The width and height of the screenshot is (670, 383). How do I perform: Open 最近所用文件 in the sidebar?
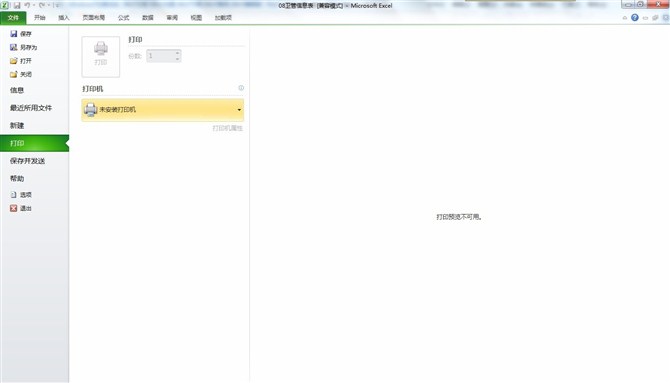(31, 108)
